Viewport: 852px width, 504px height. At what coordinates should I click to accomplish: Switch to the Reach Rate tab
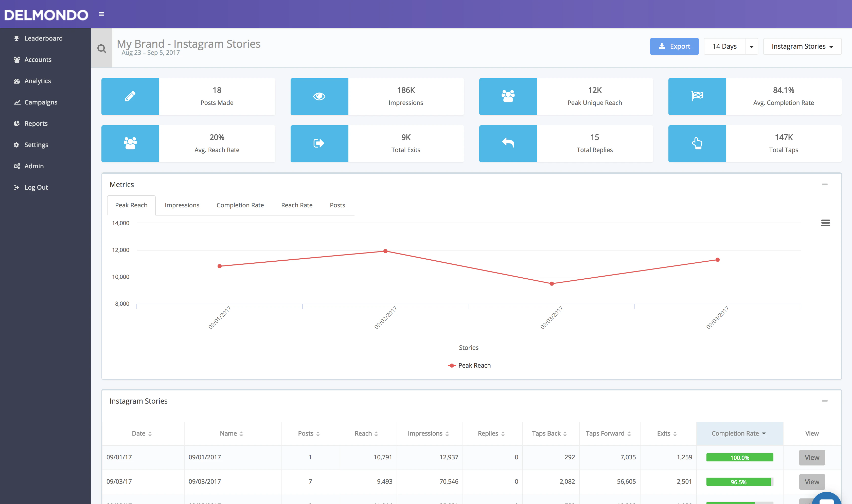click(296, 205)
